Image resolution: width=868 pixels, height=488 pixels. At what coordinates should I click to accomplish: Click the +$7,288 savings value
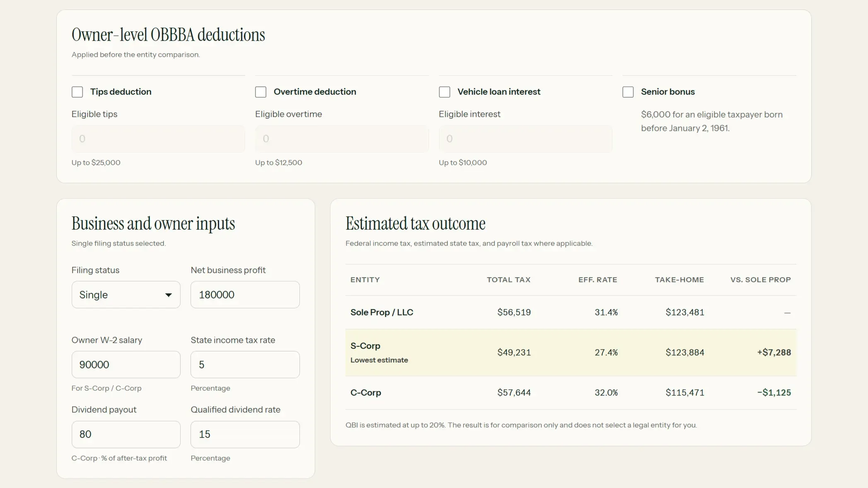click(x=774, y=353)
